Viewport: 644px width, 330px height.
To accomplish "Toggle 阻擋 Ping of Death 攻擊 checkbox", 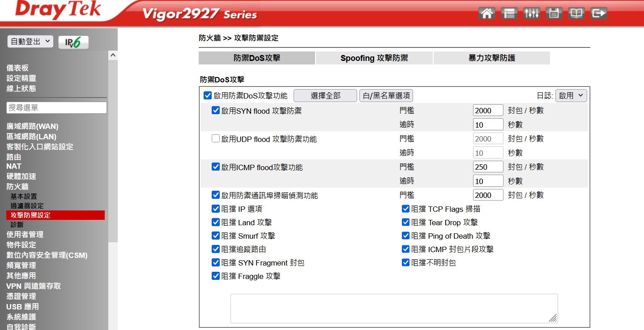I will (405, 236).
